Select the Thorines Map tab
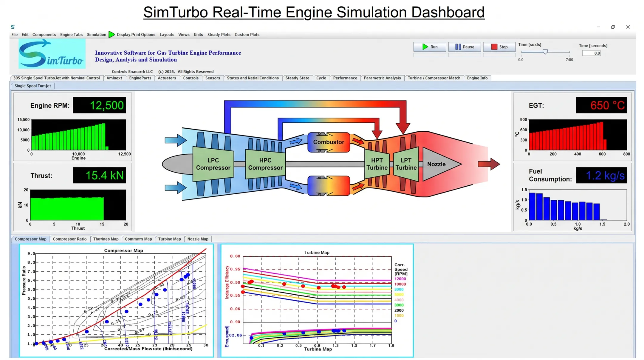 (106, 239)
